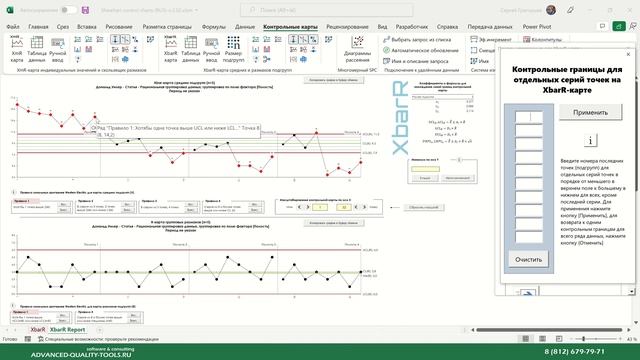The height and width of the screenshot is (360, 640).
Task: Open Диаграммы рассеяния scatter plots
Action: point(357,49)
